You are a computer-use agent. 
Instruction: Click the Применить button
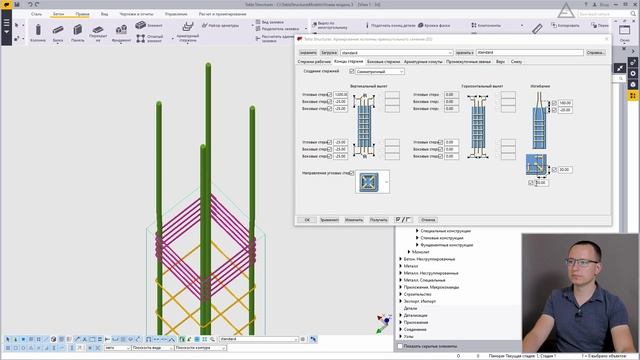[x=329, y=220]
